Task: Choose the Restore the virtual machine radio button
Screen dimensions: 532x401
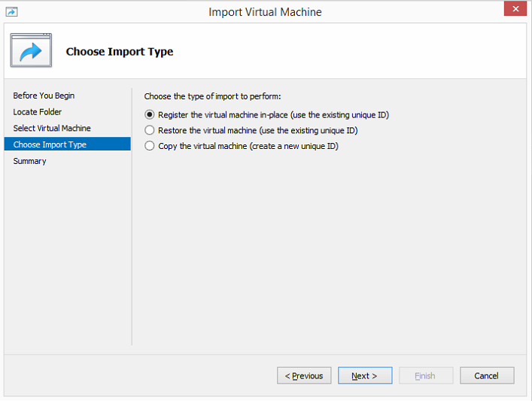Action: coord(150,130)
